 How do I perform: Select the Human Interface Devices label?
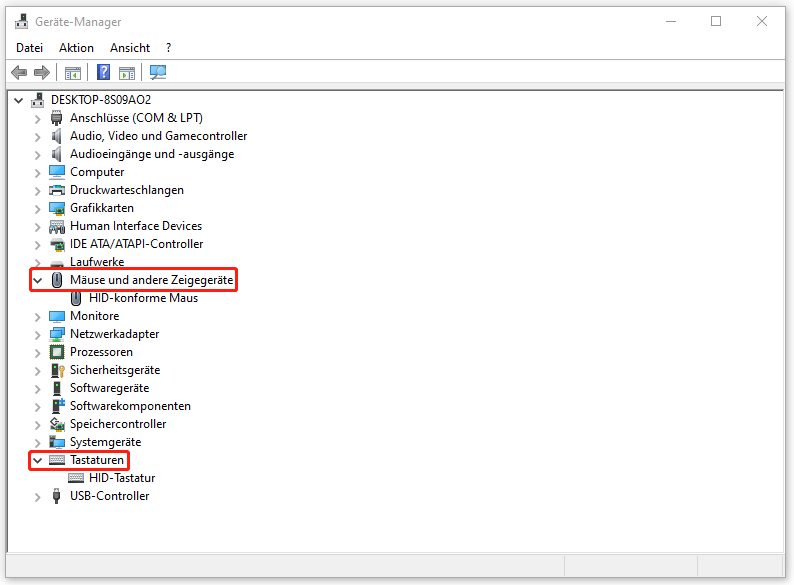[136, 226]
